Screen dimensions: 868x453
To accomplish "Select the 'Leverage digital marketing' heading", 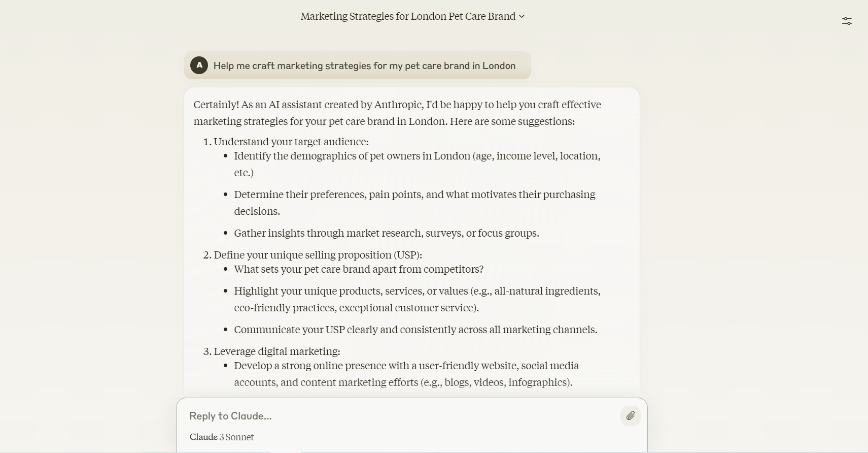I will (x=276, y=351).
